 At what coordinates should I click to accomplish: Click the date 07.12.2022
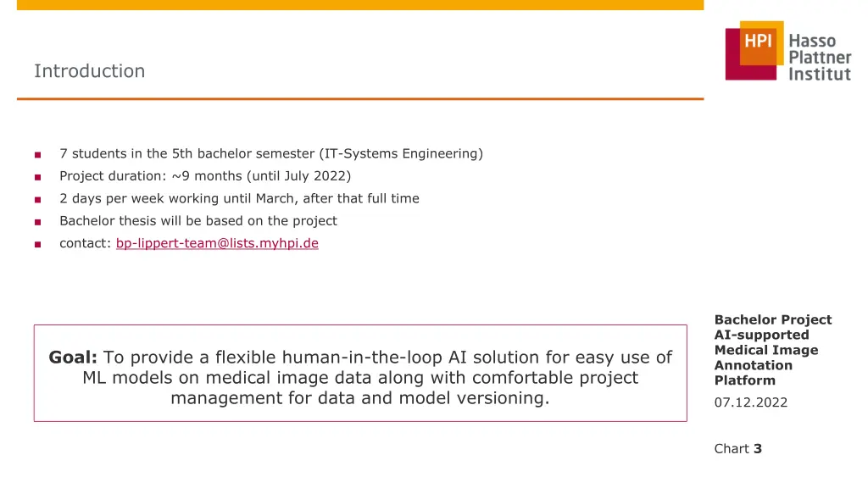pyautogui.click(x=751, y=402)
